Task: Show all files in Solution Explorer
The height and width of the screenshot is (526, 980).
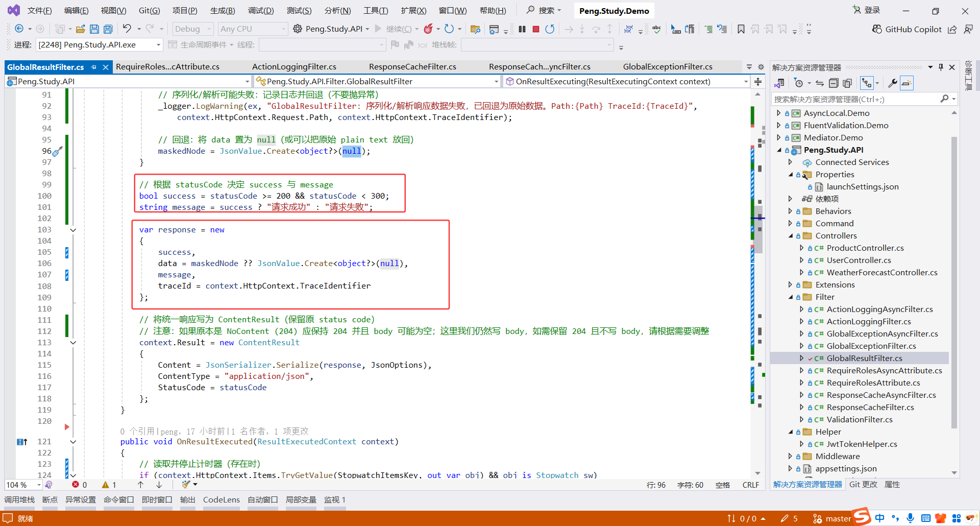Action: pos(847,83)
